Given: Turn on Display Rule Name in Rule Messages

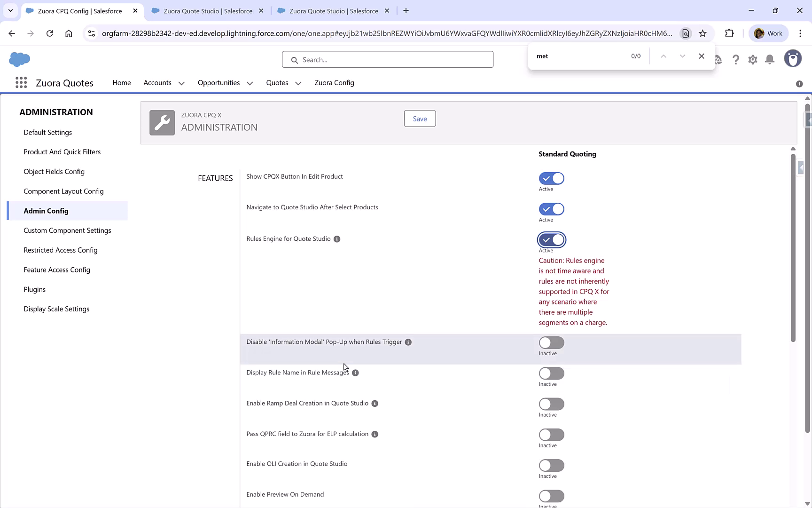Looking at the screenshot, I should pos(551,373).
